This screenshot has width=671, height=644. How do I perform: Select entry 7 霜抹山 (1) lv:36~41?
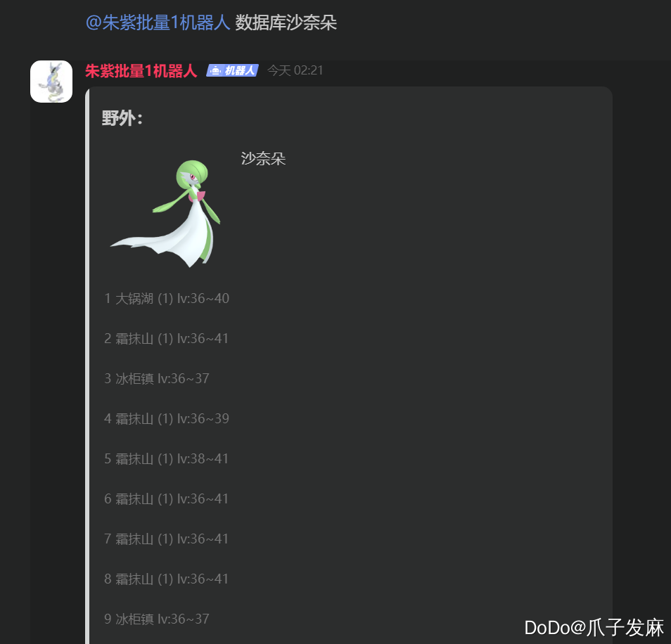(x=166, y=539)
